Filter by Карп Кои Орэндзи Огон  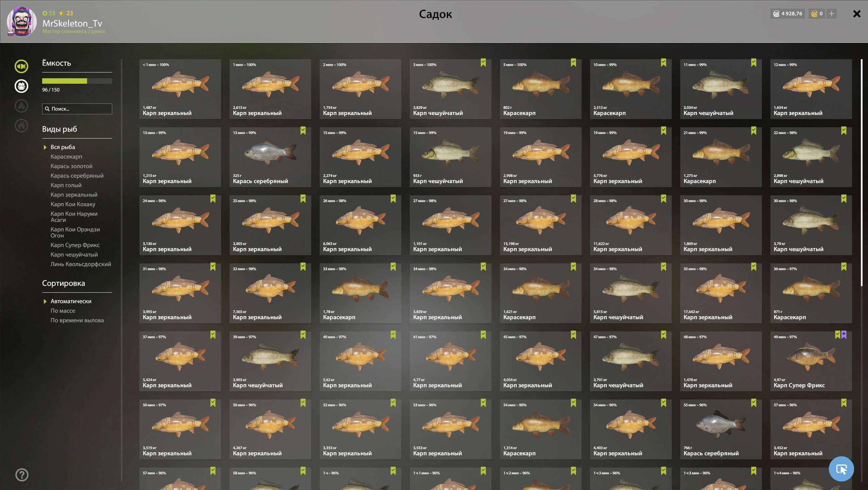tap(75, 232)
